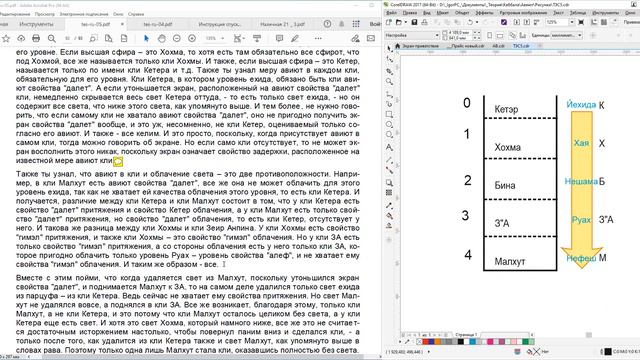Viewport: 640px width, 360px height.
Task: Open the Acrobat search magnifier
Action: coord(51,38)
